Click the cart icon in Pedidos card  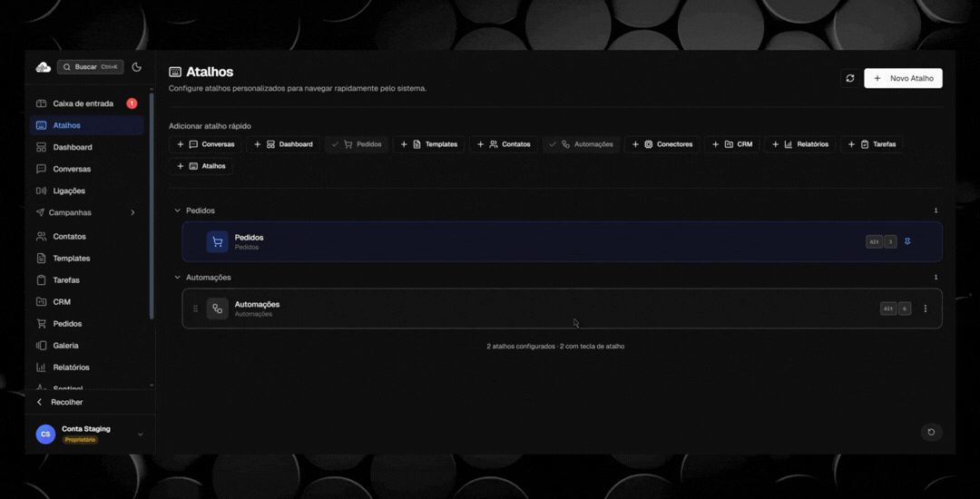click(218, 241)
